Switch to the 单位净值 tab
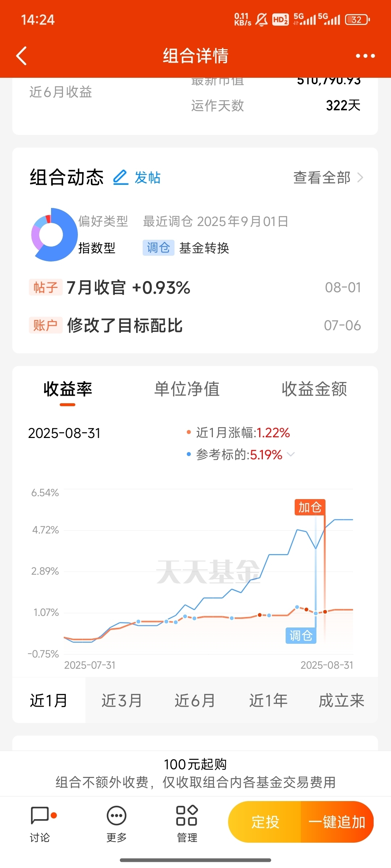The image size is (391, 868). click(x=187, y=389)
